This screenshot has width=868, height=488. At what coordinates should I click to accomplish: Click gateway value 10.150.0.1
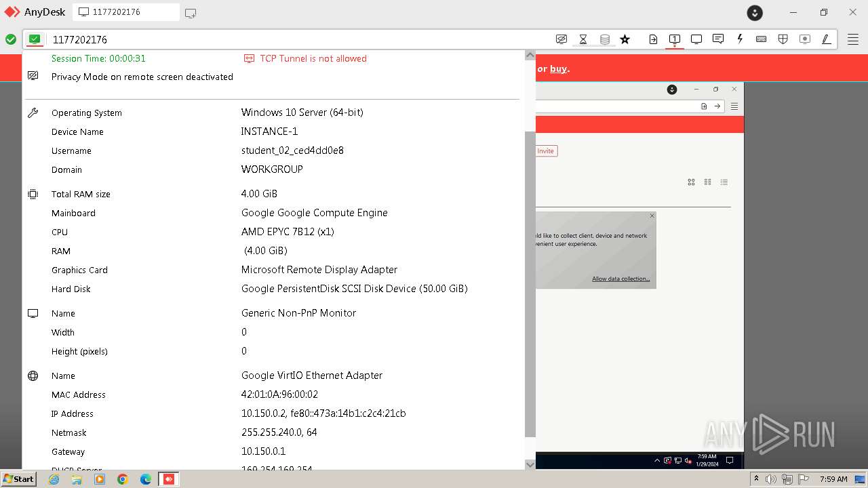click(x=263, y=451)
